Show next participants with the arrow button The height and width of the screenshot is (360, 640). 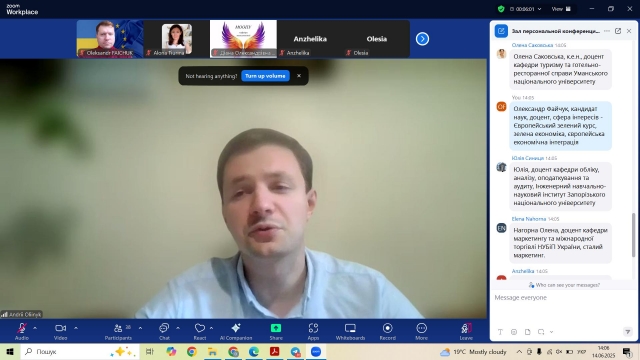422,39
